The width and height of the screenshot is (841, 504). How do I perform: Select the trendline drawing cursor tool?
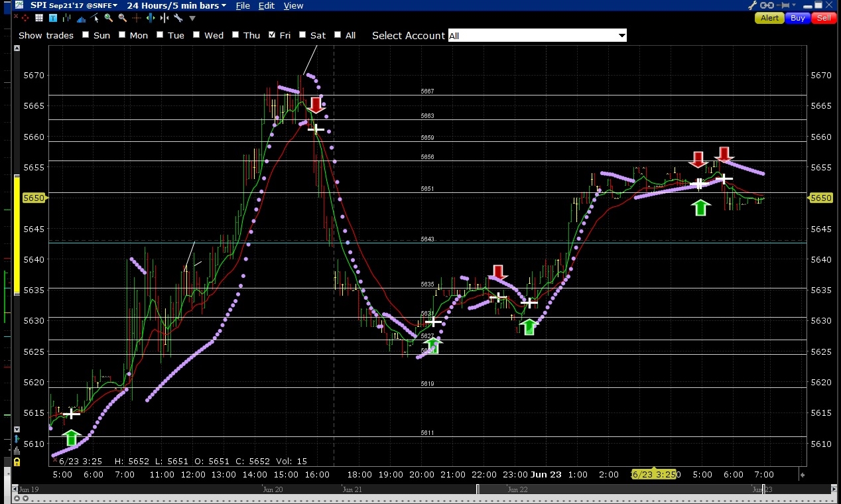coord(94,18)
